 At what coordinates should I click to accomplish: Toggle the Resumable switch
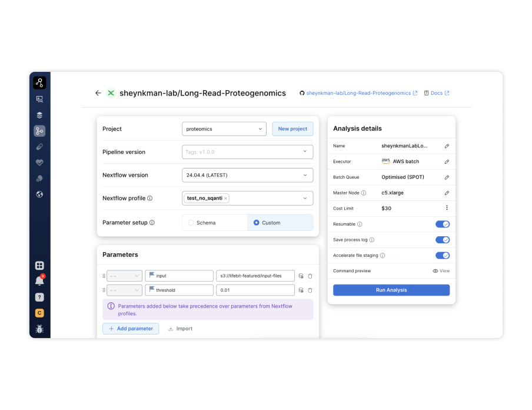[443, 224]
